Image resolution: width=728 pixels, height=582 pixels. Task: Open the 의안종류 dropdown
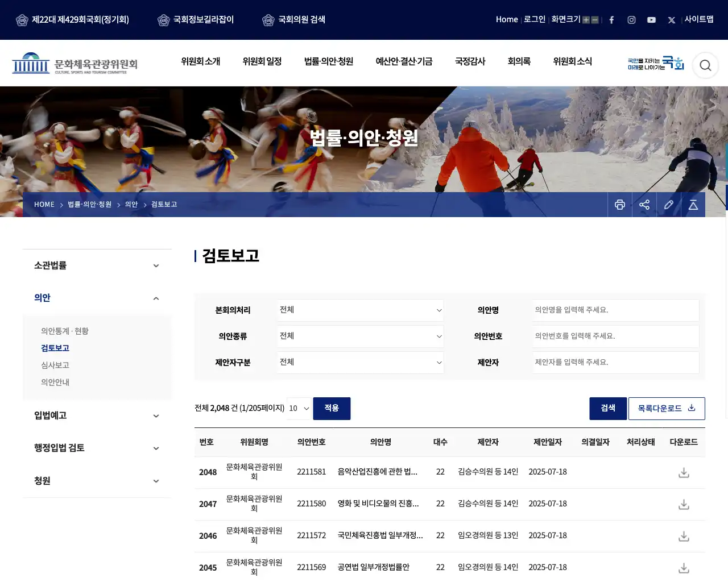pyautogui.click(x=361, y=336)
